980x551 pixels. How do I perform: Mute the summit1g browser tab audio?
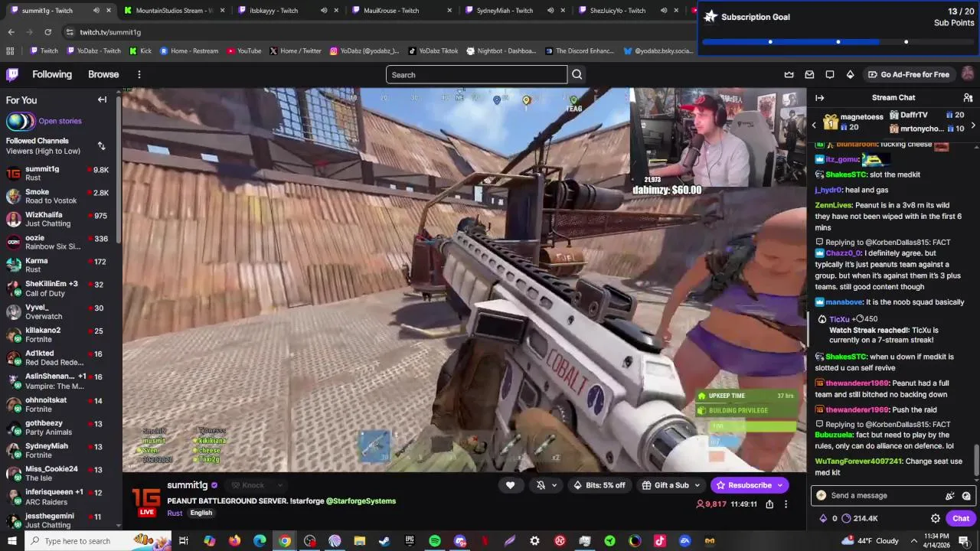[x=96, y=10]
